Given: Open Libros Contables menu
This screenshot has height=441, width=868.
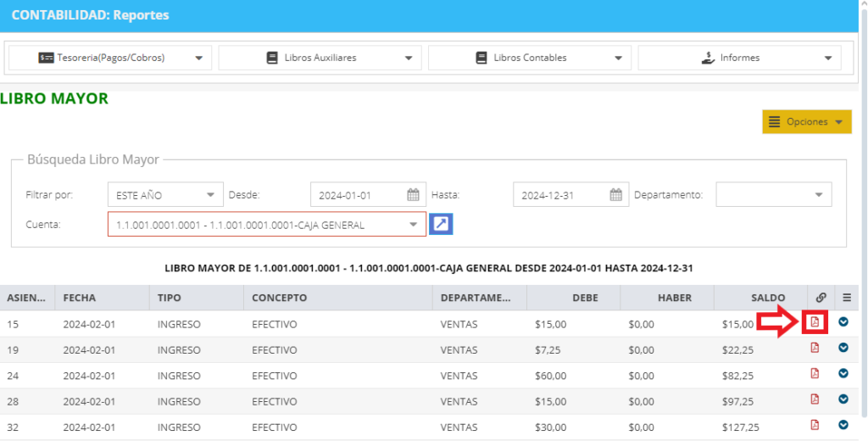Looking at the screenshot, I should point(530,58).
